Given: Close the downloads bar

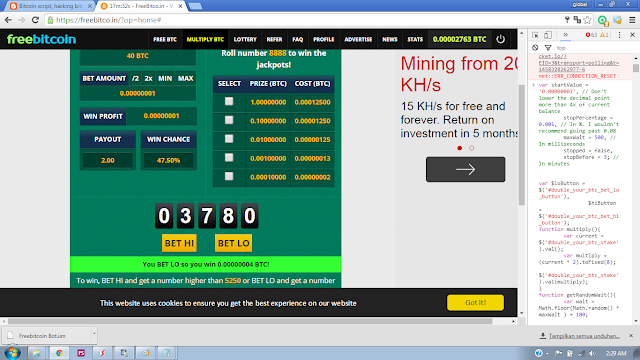Looking at the screenshot, I should 631,336.
